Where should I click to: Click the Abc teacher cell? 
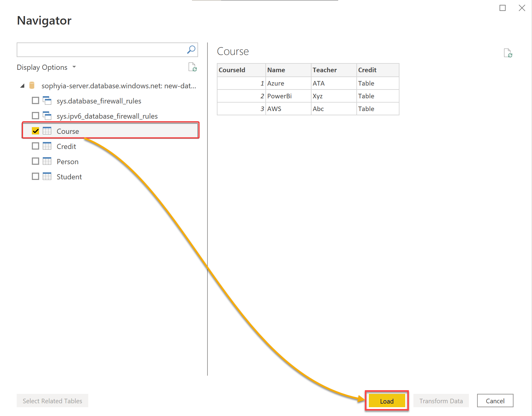tap(334, 109)
